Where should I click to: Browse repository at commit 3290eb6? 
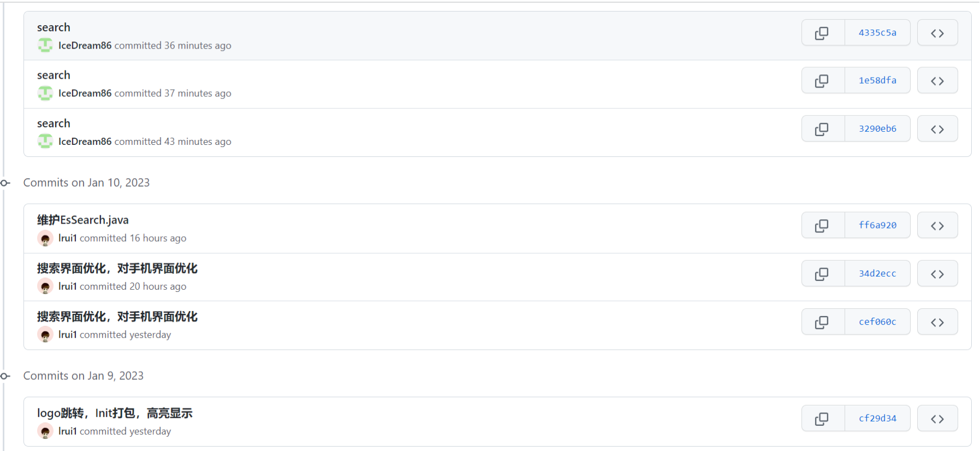point(937,130)
